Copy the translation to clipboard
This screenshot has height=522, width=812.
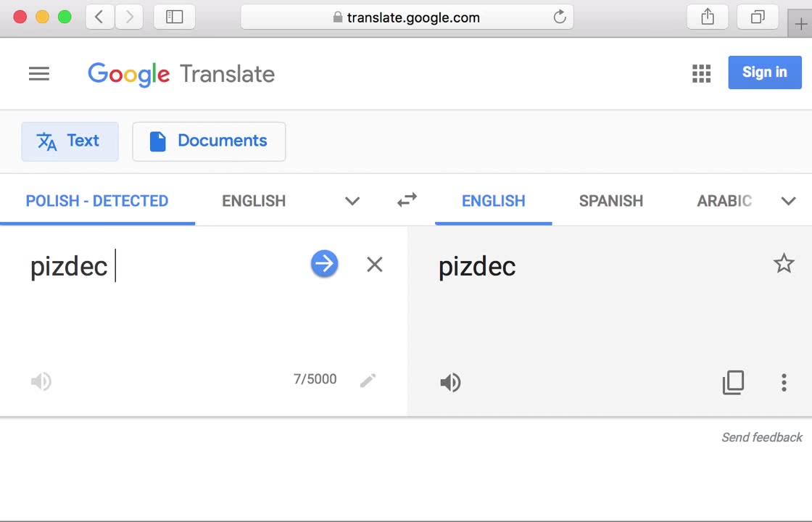[x=733, y=382]
